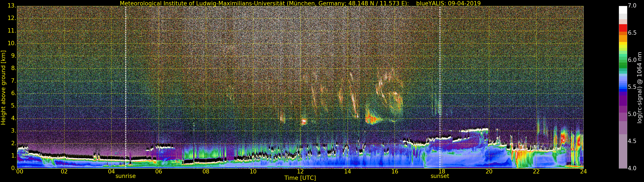
Task: Click the white swatch at the colorbar top
Action: (623, 10)
